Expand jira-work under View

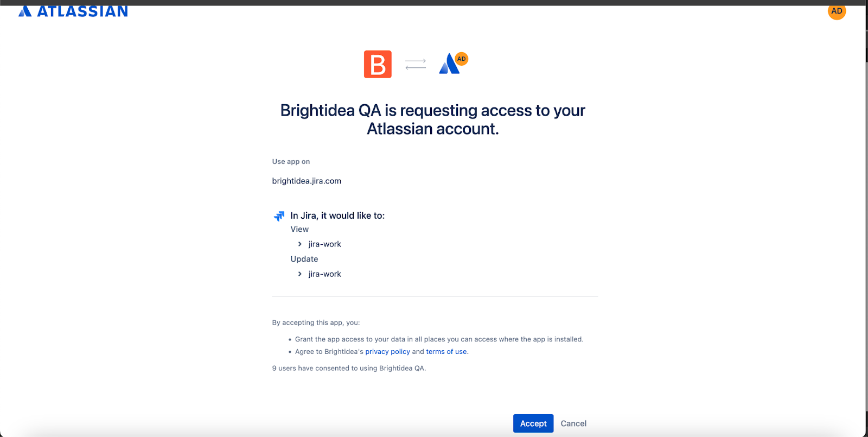[x=299, y=244]
